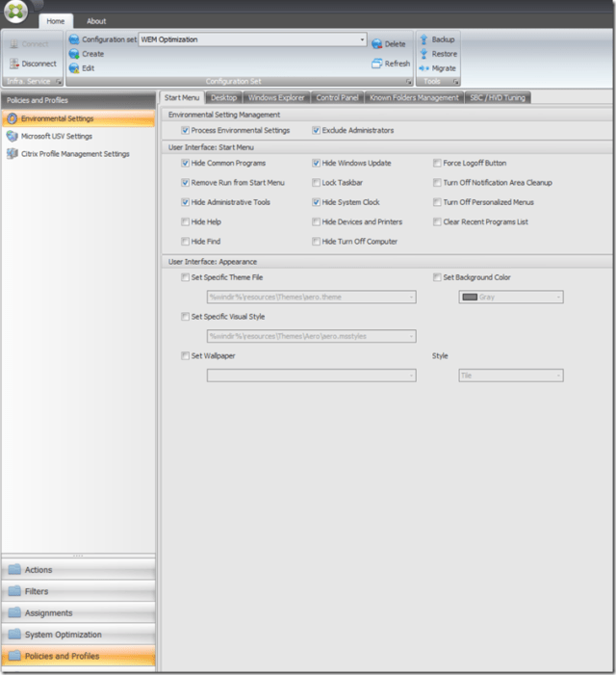Select the Home ribbon tab
The width and height of the screenshot is (616, 675).
point(56,21)
